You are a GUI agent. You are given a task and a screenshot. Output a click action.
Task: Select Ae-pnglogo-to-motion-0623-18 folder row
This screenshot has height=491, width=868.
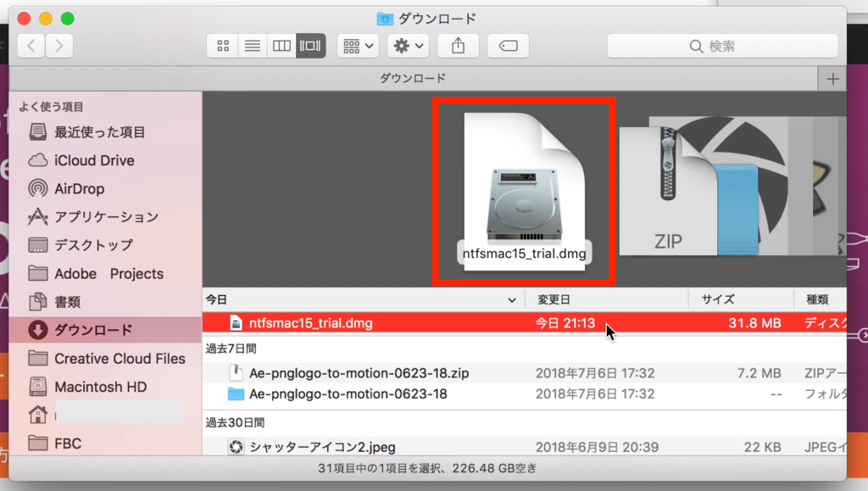[524, 394]
